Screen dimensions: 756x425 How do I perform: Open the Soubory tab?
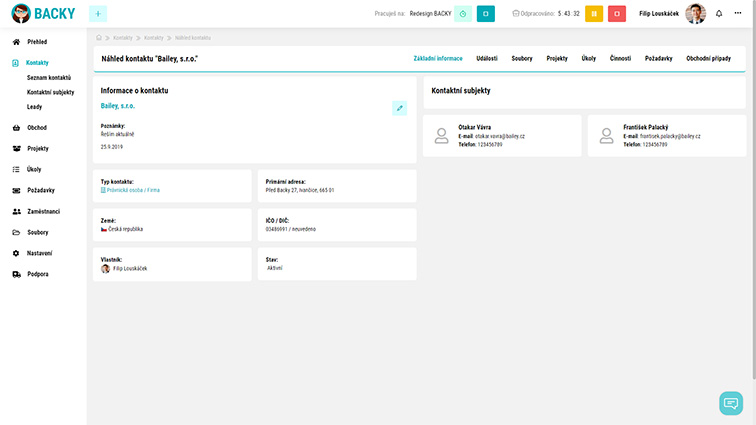point(522,58)
